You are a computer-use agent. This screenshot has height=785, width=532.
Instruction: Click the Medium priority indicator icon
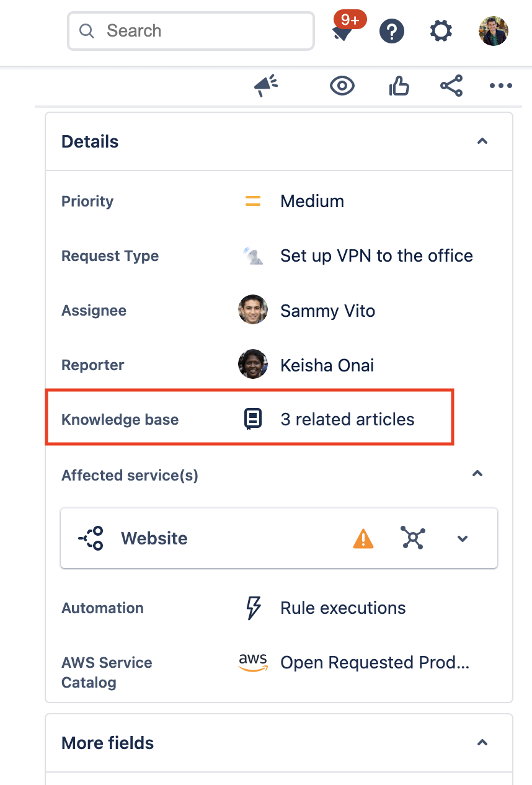[253, 201]
